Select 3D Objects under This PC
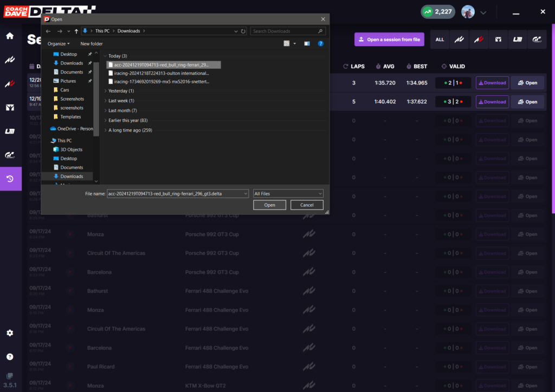 pos(71,149)
